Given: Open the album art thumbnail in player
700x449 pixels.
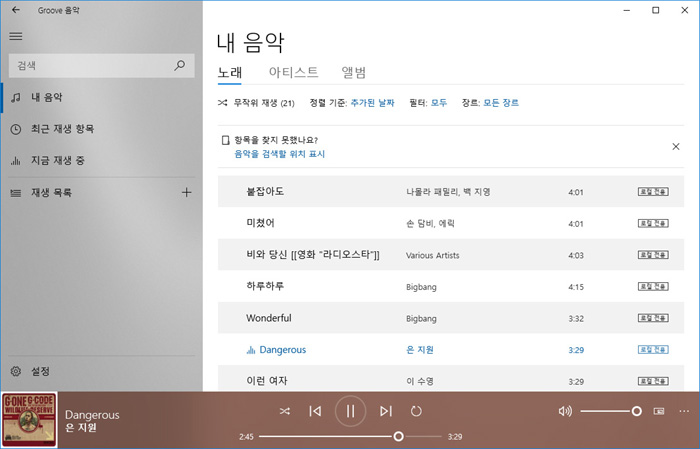Looking at the screenshot, I should point(29,420).
